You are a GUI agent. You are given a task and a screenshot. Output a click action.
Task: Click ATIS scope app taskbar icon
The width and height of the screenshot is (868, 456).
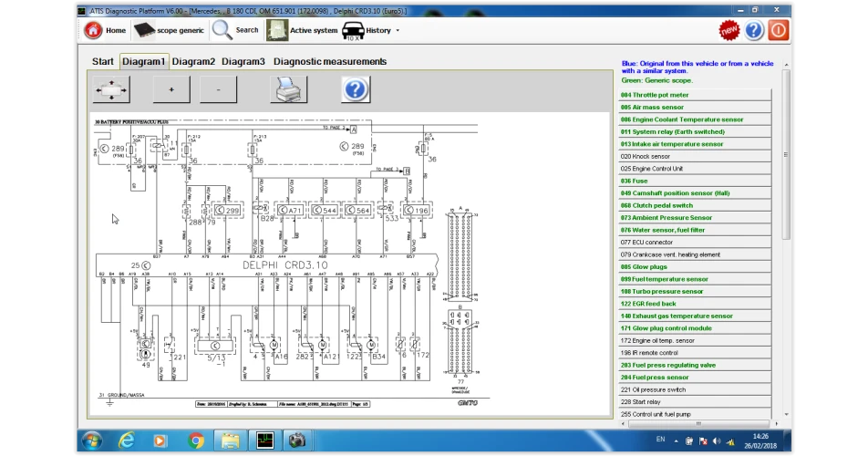pos(265,441)
